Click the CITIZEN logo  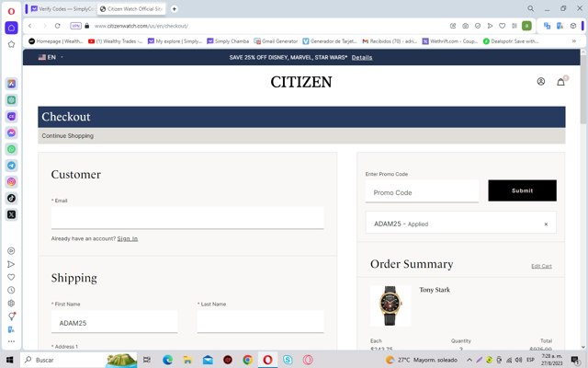pos(301,82)
